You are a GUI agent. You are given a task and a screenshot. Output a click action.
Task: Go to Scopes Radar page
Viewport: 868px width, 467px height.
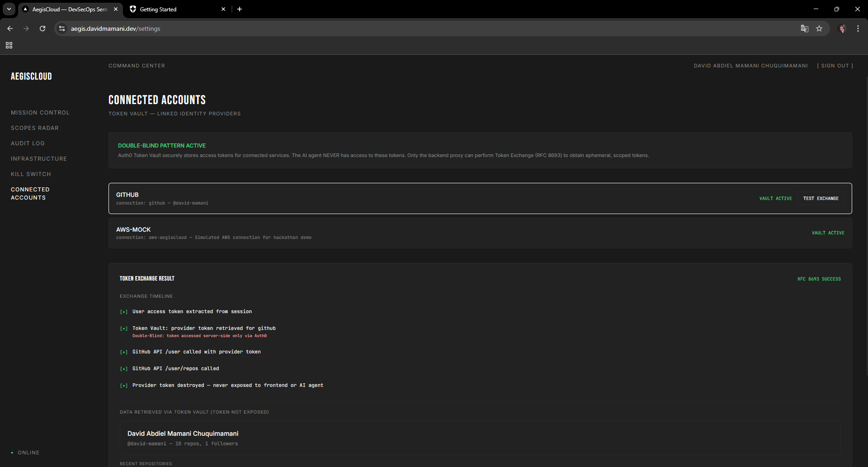click(x=35, y=128)
